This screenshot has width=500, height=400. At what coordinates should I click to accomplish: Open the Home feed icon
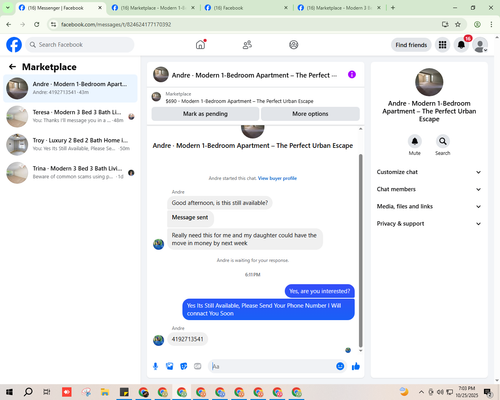(x=200, y=44)
